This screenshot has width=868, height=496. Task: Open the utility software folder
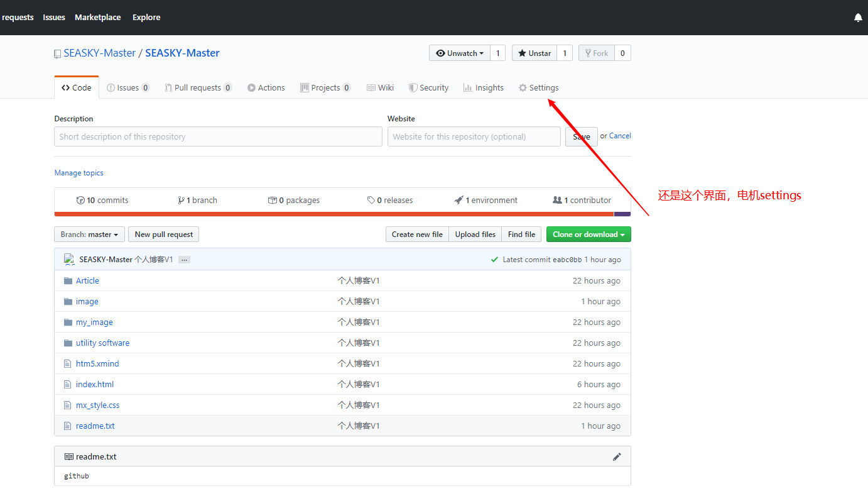tap(102, 343)
